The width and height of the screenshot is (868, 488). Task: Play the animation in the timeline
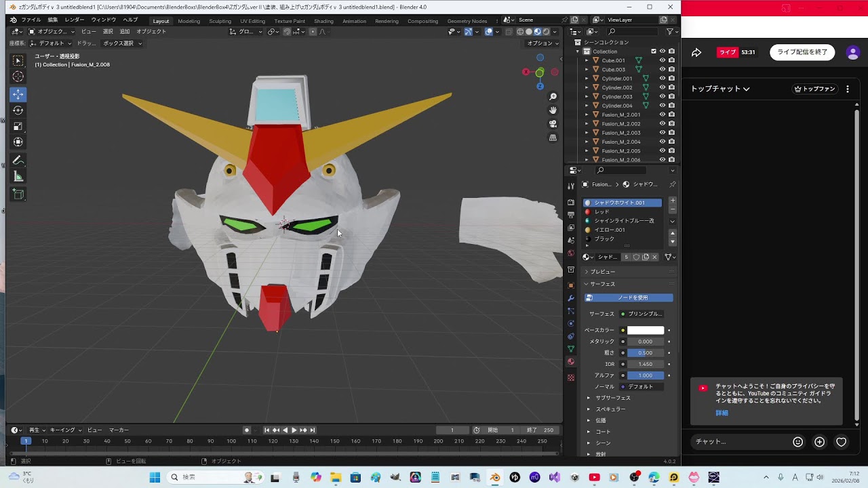[294, 430]
